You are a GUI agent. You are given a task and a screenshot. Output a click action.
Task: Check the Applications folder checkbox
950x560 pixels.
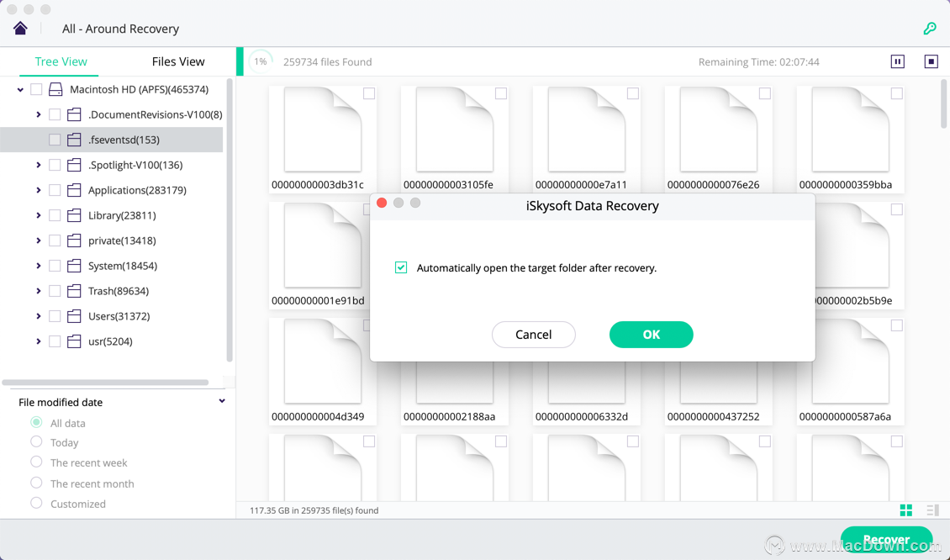[x=55, y=190]
